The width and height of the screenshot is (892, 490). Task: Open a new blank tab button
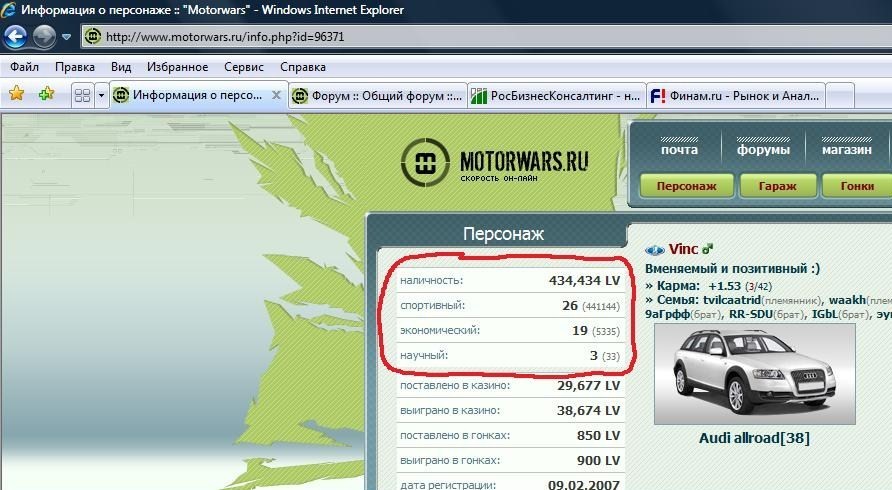[840, 96]
